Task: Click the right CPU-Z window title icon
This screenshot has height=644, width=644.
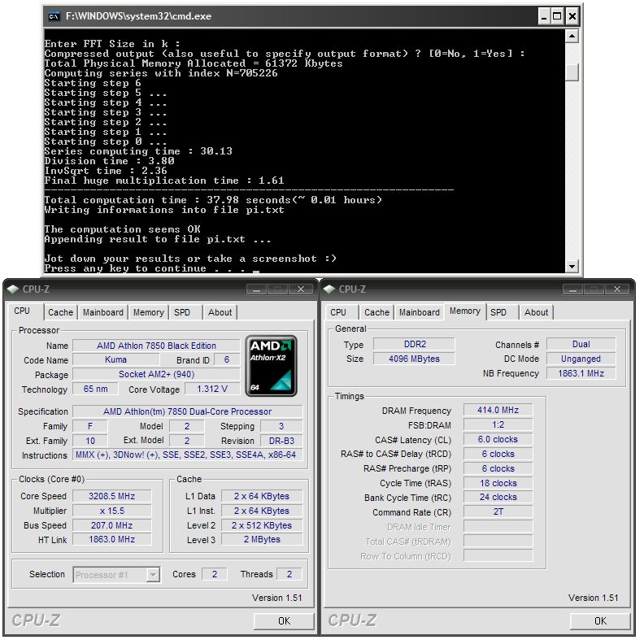Action: pos(329,289)
